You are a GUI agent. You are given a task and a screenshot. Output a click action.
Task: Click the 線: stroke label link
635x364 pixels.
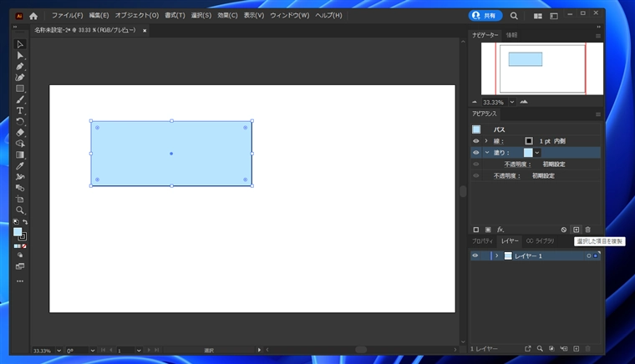tap(499, 141)
